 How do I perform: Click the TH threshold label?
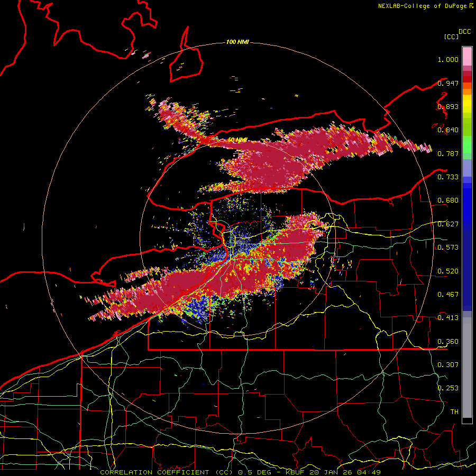coord(454,412)
